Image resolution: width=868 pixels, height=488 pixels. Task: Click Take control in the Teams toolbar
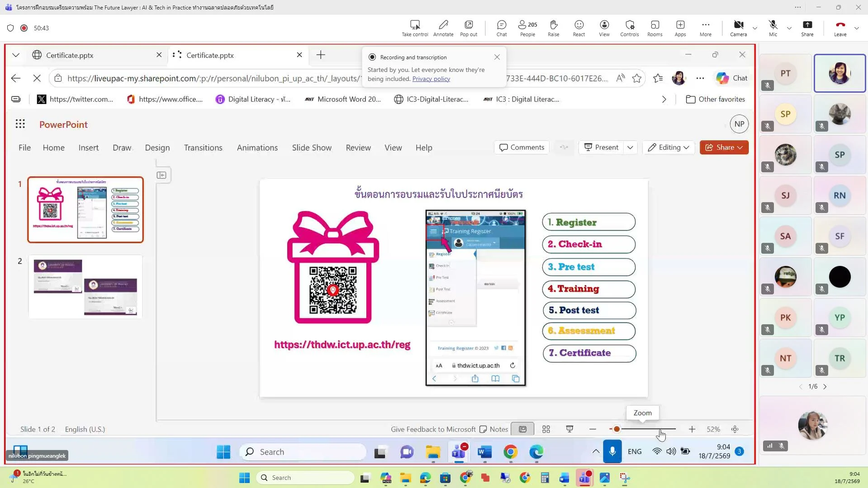[x=414, y=28]
